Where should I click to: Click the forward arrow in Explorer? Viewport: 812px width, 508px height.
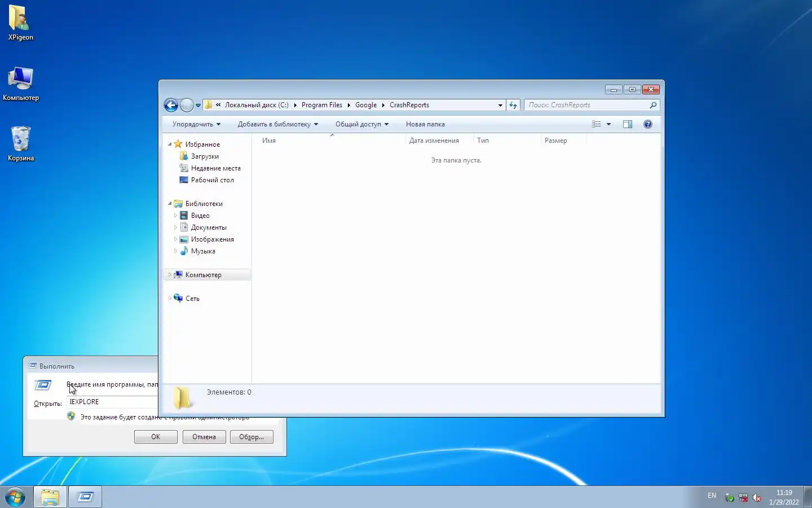click(x=187, y=105)
